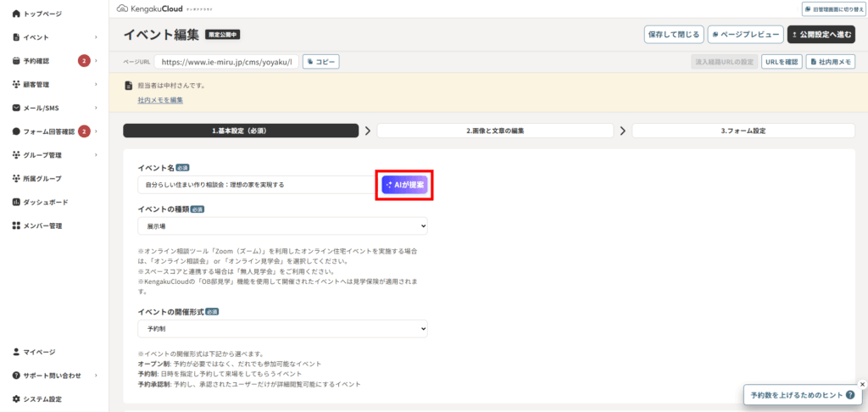868x412 pixels.
Task: Open ページプレビュー
Action: 745,35
